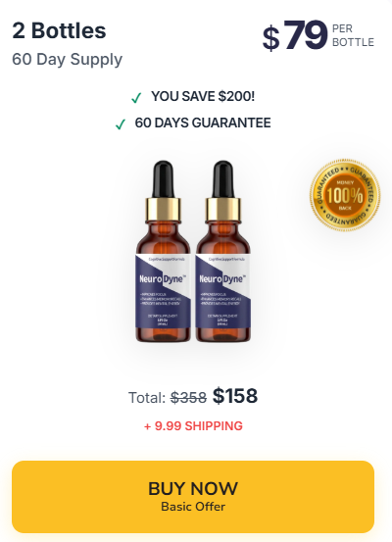Image resolution: width=392 pixels, height=542 pixels.
Task: Click the 60 DAYS GUARANTEE text
Action: (x=203, y=123)
